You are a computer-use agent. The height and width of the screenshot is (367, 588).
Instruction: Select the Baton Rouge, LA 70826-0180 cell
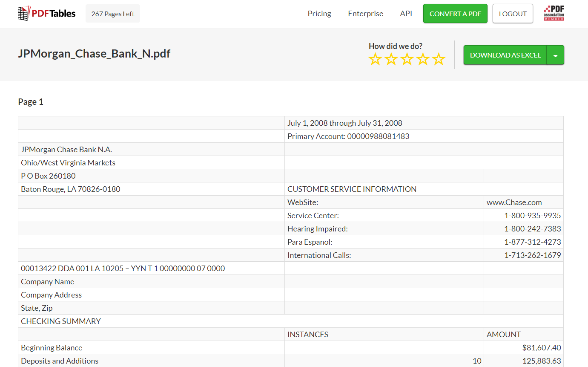151,189
